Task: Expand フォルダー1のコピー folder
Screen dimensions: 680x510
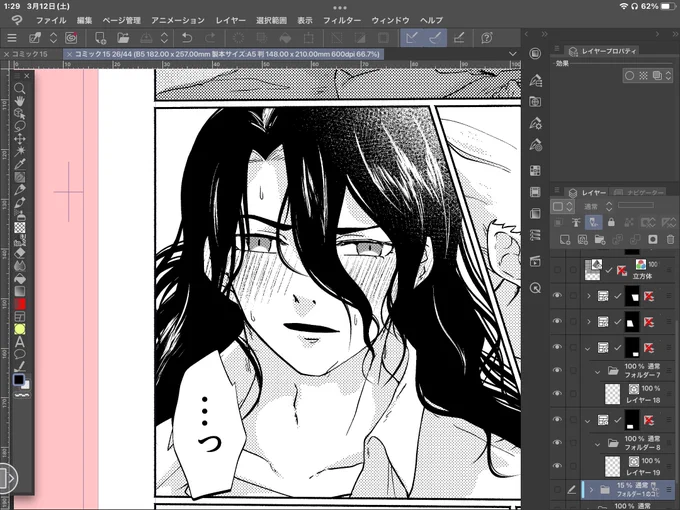Action: [x=591, y=490]
